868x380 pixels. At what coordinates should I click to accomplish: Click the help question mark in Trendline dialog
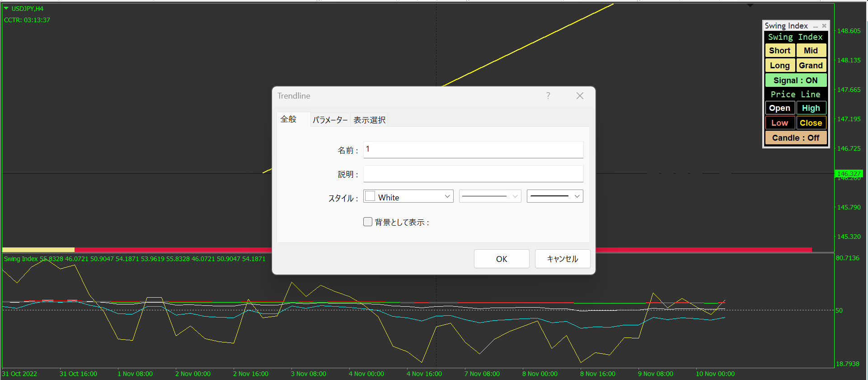[x=548, y=96]
